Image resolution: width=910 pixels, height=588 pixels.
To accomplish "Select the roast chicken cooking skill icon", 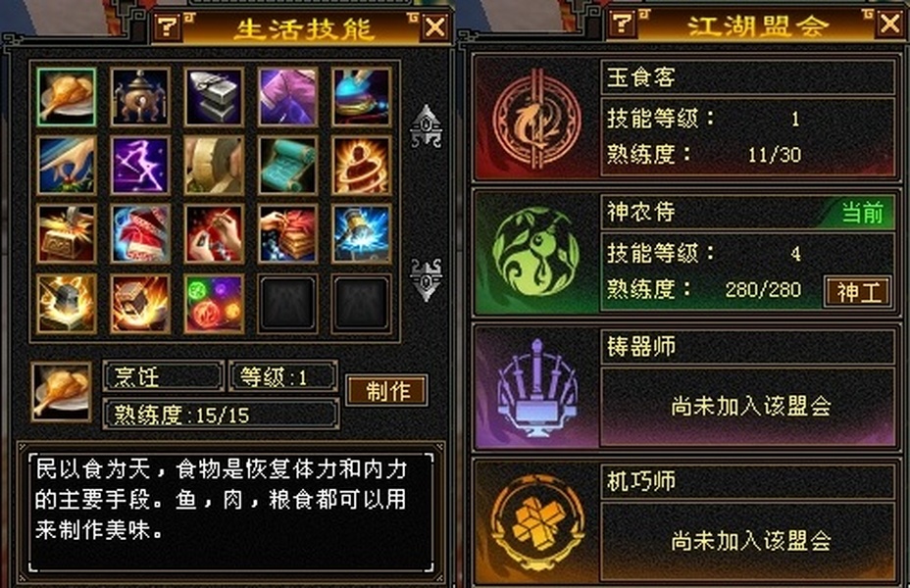I will click(x=66, y=97).
